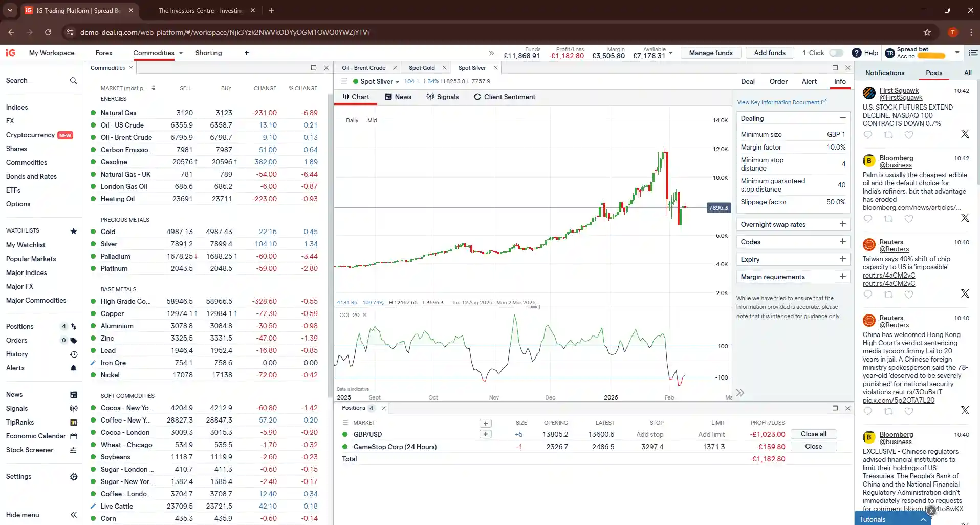This screenshot has width=980, height=525.
Task: Open the TipRanks panel icon
Action: 73,422
